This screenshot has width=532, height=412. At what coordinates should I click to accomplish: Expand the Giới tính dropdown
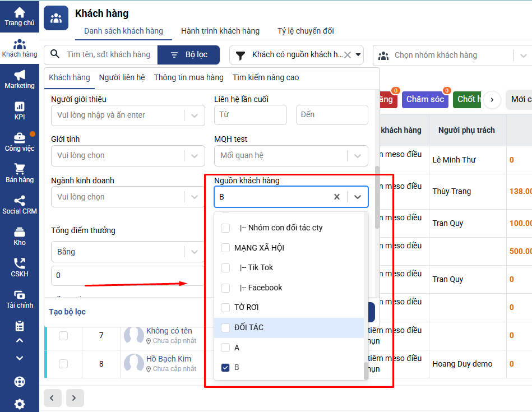click(195, 155)
